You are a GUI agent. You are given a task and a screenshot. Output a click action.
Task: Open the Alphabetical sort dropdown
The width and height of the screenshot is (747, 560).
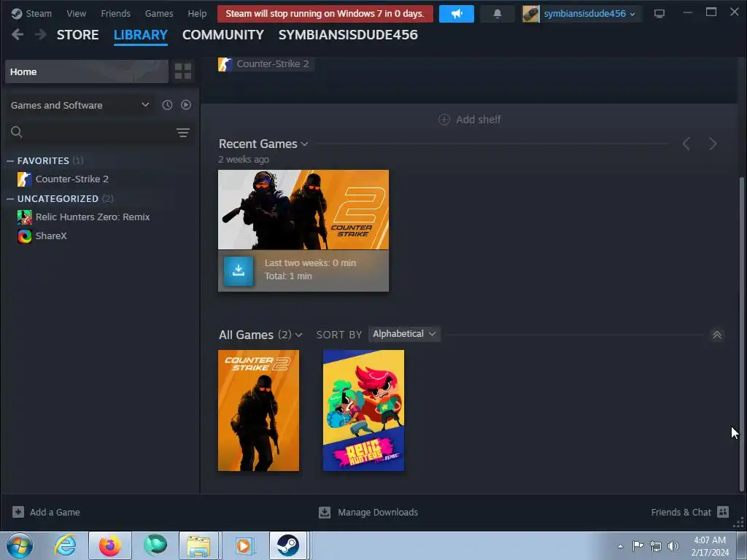(x=404, y=334)
